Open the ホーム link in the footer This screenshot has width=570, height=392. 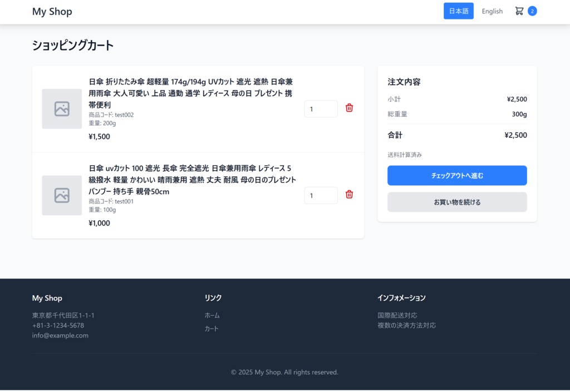[x=212, y=315]
